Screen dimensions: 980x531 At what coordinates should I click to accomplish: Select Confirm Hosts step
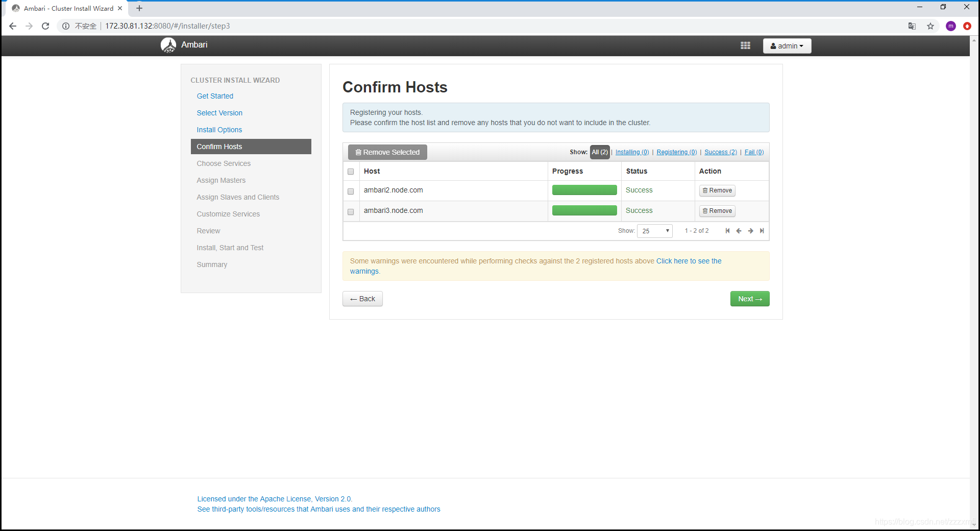[x=251, y=147]
